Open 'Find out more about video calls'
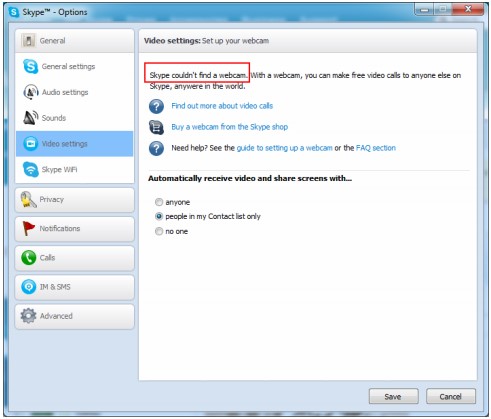 [222, 106]
